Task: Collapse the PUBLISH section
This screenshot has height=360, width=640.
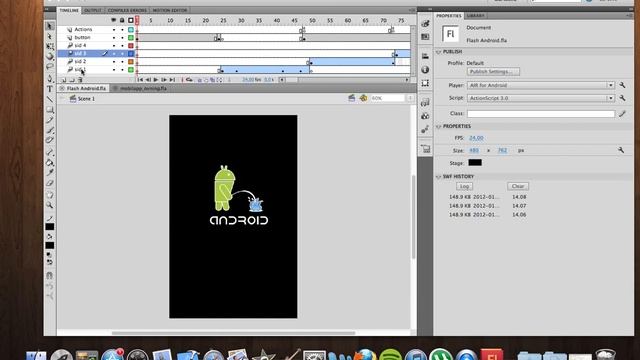Action: [x=439, y=52]
